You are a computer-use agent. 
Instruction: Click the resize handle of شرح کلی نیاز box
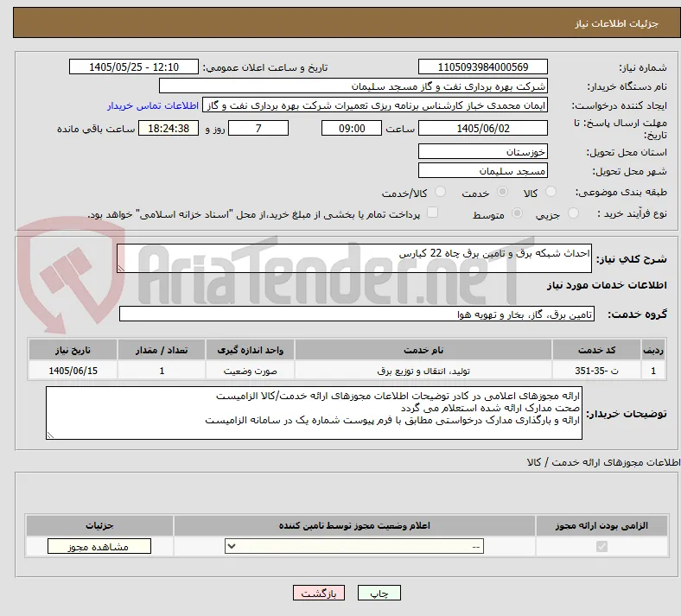[x=122, y=269]
